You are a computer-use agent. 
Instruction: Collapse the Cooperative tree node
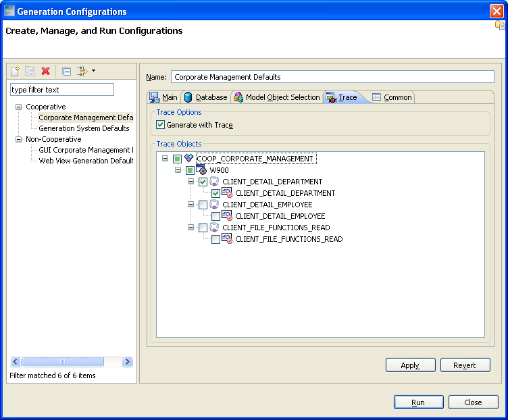18,107
